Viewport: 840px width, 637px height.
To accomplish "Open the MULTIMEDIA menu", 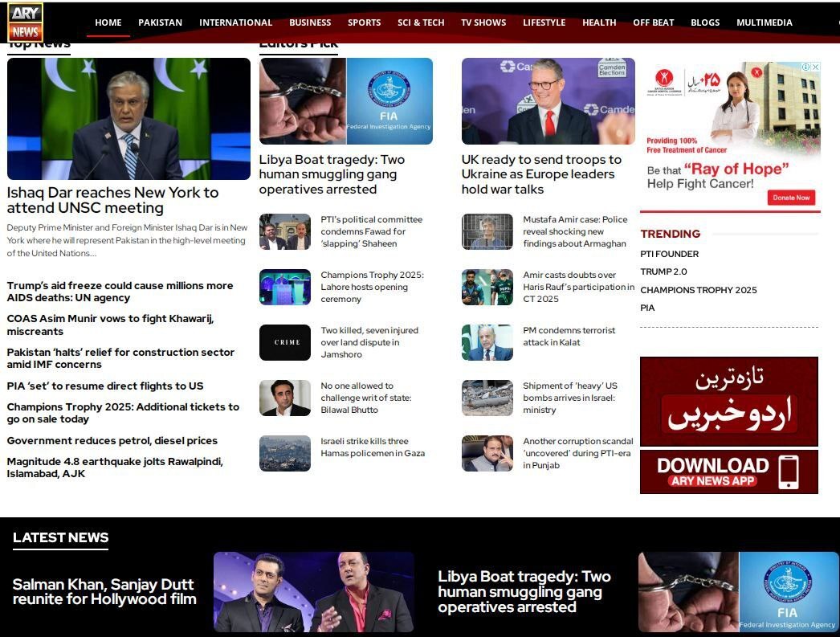I will [x=765, y=22].
